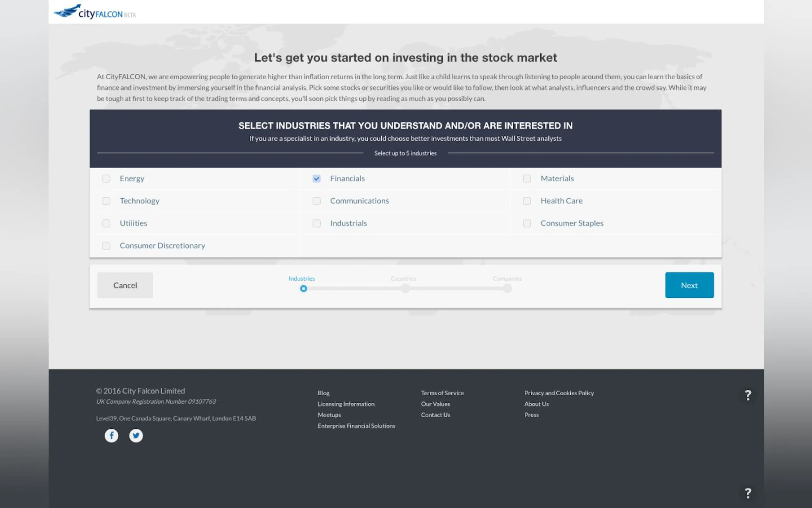812x508 pixels.
Task: Click the upper question mark help icon
Action: tap(747, 395)
